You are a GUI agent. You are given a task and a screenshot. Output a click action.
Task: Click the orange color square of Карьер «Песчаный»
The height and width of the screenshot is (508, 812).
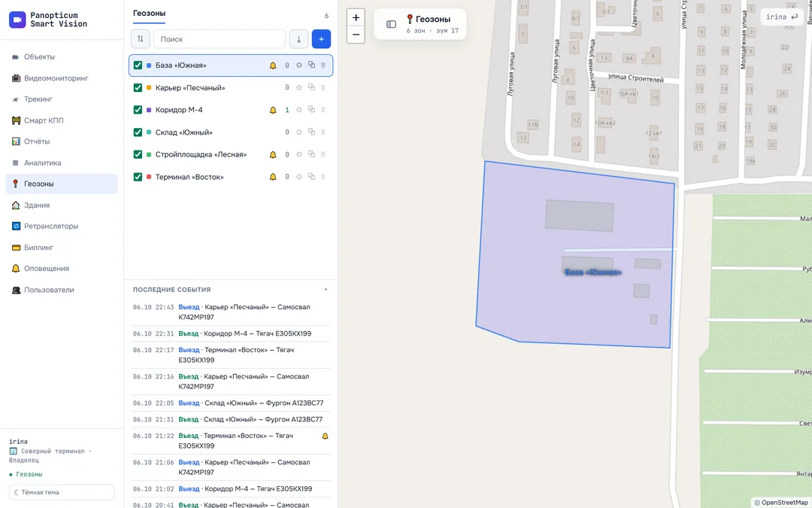click(x=149, y=88)
